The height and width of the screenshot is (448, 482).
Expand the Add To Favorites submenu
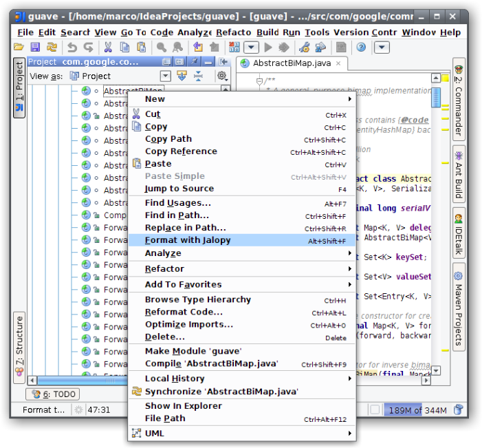coord(242,284)
